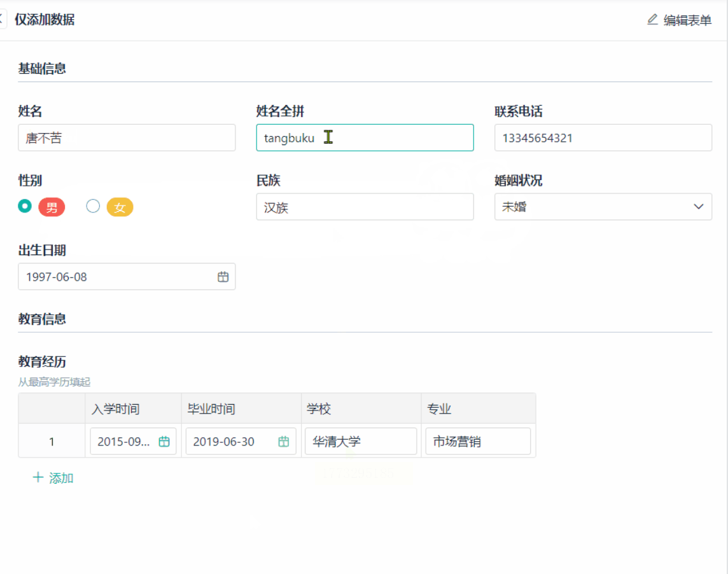Click the 姓名 input field
The image size is (728, 574).
click(x=127, y=137)
